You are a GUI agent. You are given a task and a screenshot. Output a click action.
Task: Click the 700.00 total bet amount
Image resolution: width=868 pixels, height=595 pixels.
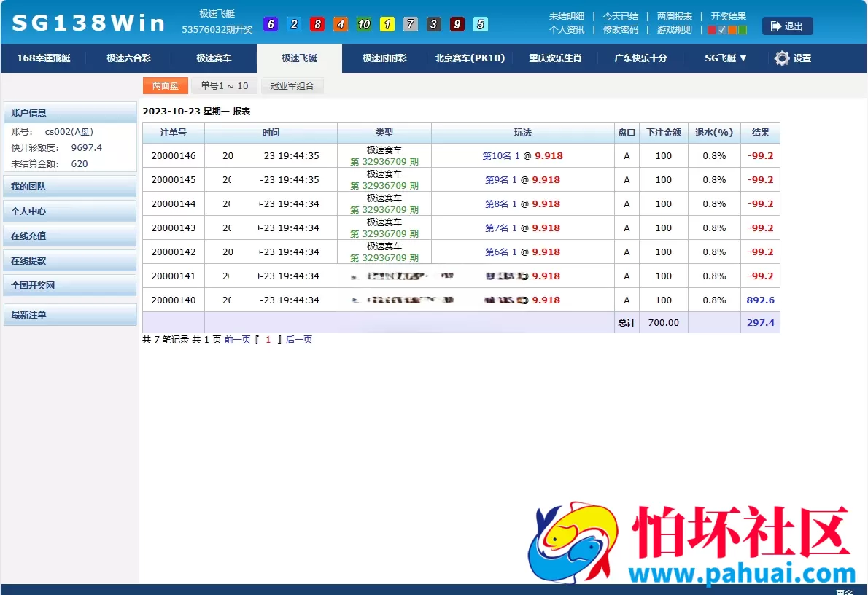point(663,323)
